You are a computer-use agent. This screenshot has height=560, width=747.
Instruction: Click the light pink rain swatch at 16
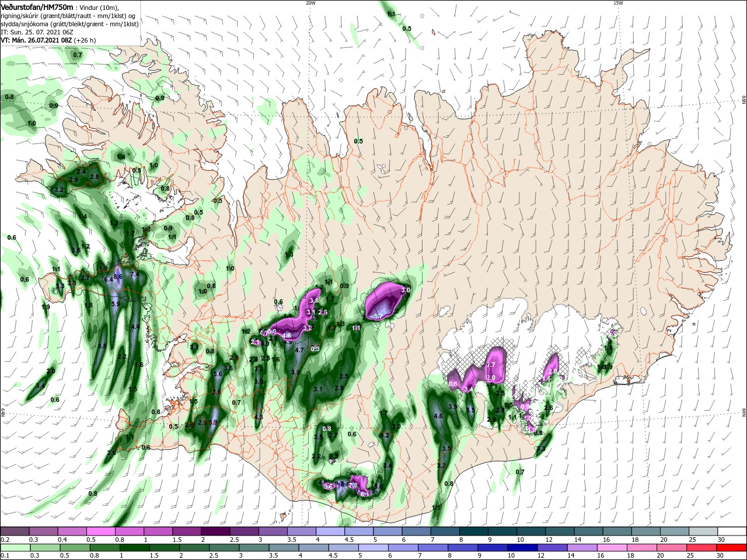pos(612,547)
